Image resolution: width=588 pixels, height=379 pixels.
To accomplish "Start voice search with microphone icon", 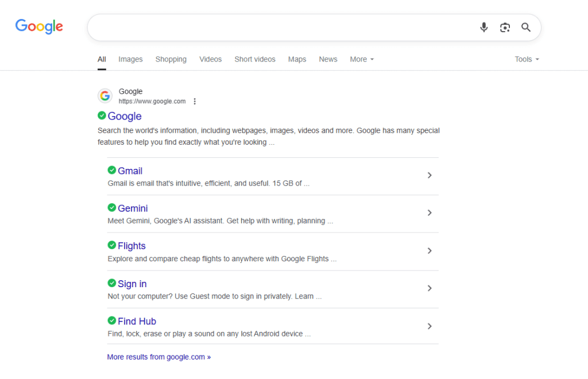I will [484, 28].
